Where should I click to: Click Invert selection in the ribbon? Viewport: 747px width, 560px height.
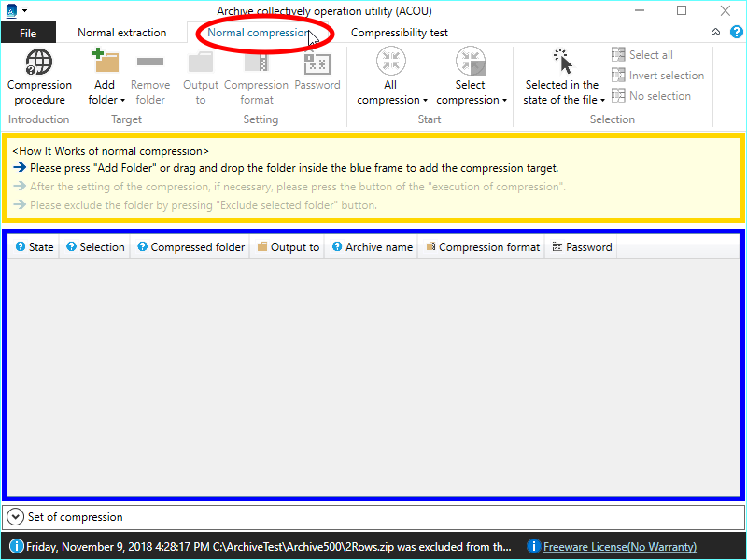coord(657,76)
